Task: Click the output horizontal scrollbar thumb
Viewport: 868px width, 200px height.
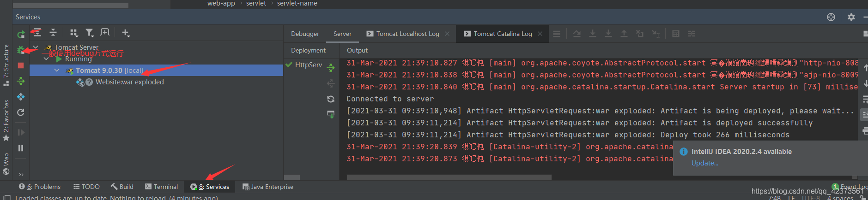Action: 449,177
